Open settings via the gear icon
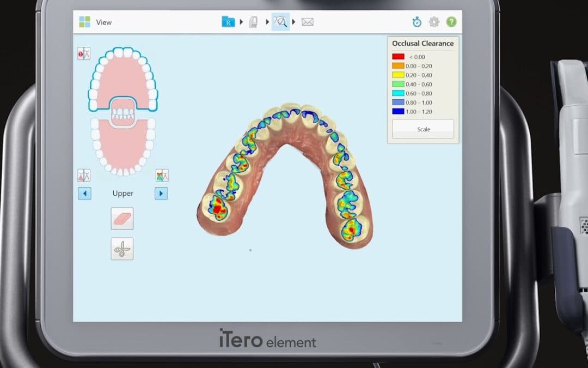This screenshot has height=368, width=588. (434, 22)
